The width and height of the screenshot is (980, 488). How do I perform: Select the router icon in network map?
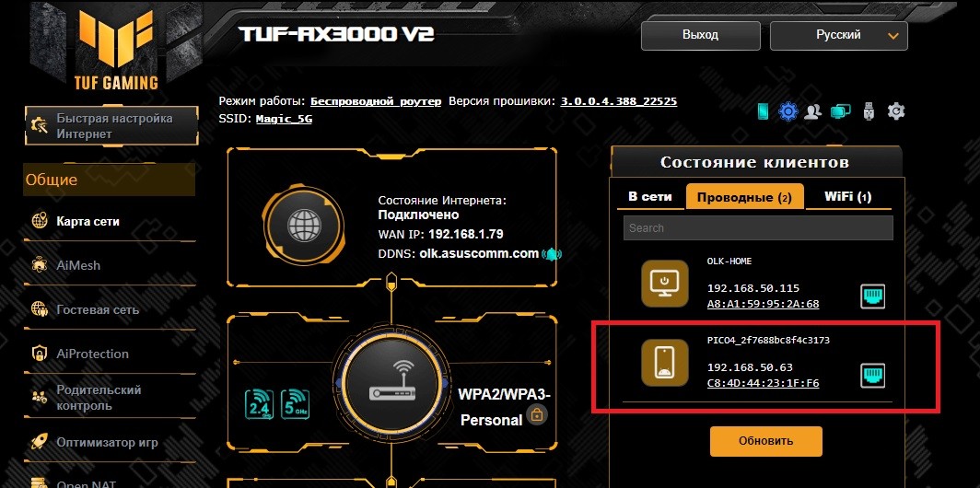[391, 383]
